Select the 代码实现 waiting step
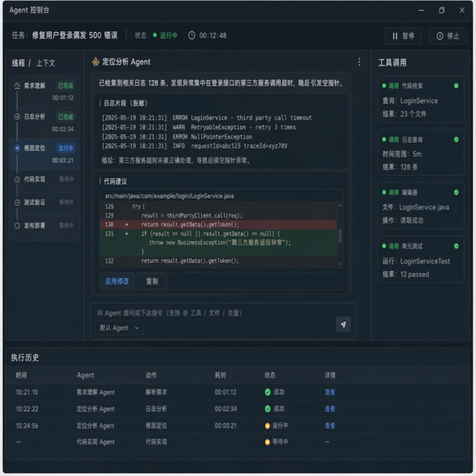This screenshot has width=476, height=476. point(44,179)
